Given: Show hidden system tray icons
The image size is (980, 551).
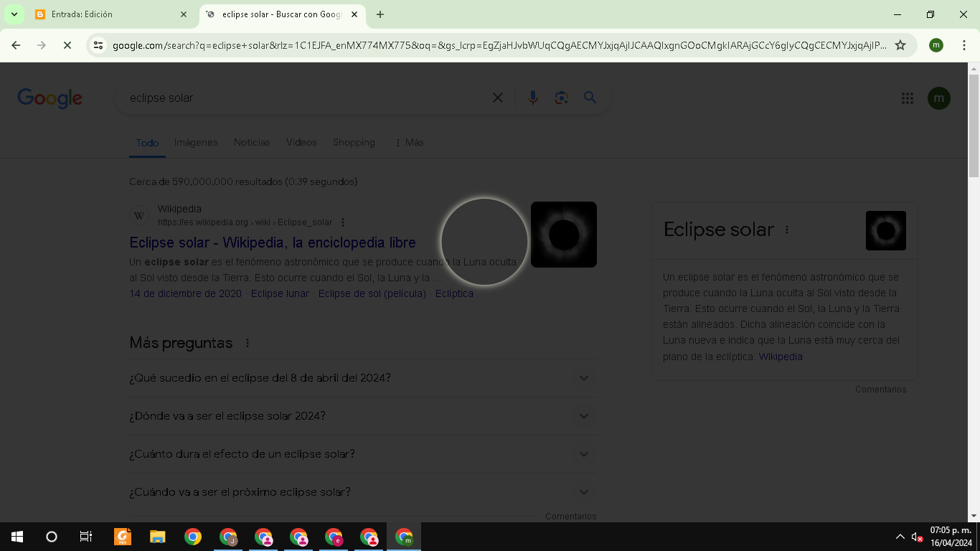Looking at the screenshot, I should tap(900, 537).
